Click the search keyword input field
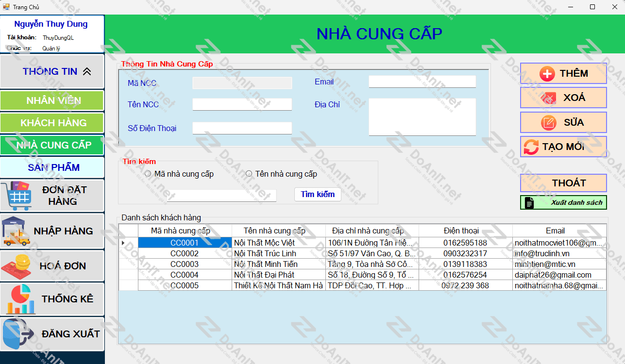This screenshot has height=364, width=625. [221, 196]
